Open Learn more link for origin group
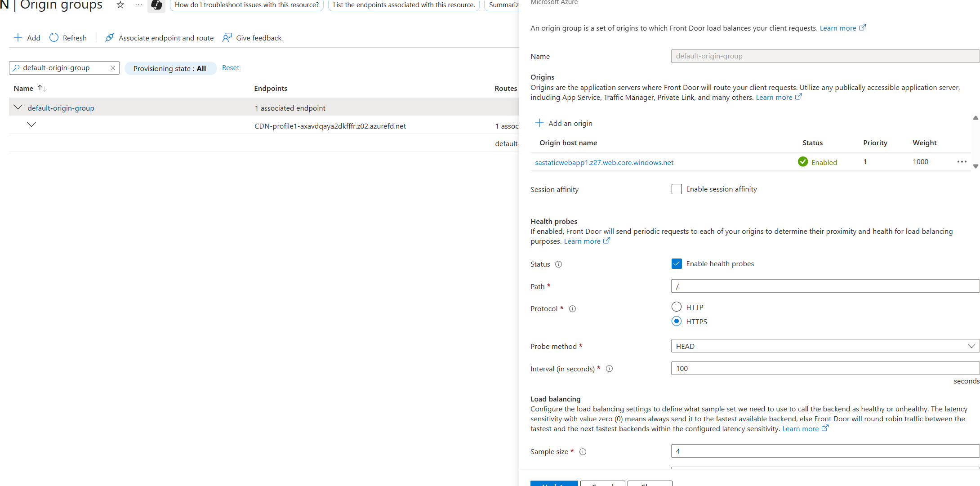 pyautogui.click(x=842, y=28)
